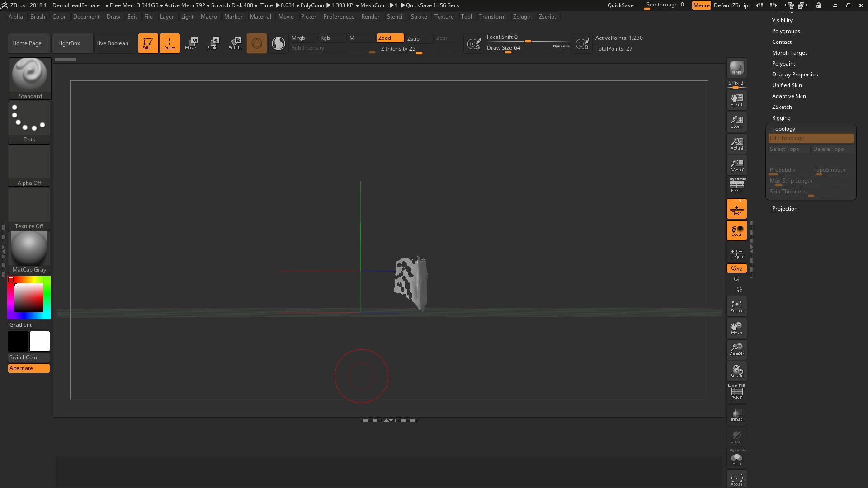Toggle Solo mode
The width and height of the screenshot is (868, 488).
[736, 457]
